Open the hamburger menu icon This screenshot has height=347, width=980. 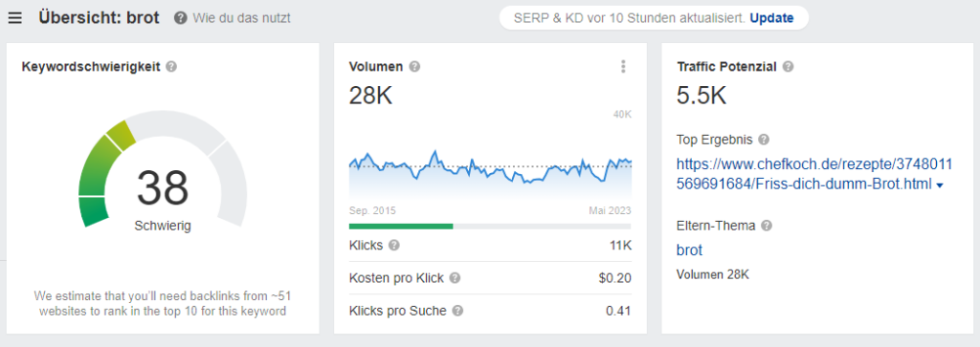pyautogui.click(x=15, y=18)
